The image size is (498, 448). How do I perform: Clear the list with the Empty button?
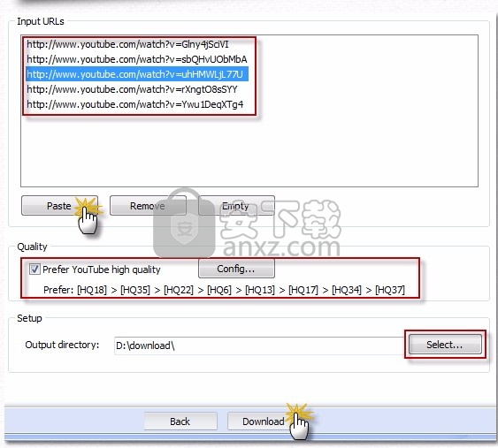[236, 206]
